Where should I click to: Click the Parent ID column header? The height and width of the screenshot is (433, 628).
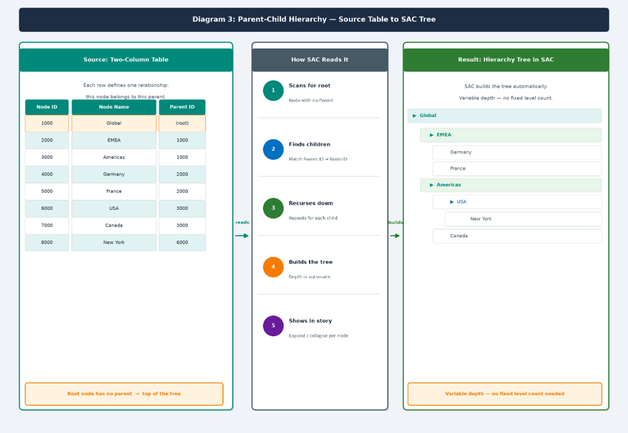point(182,107)
